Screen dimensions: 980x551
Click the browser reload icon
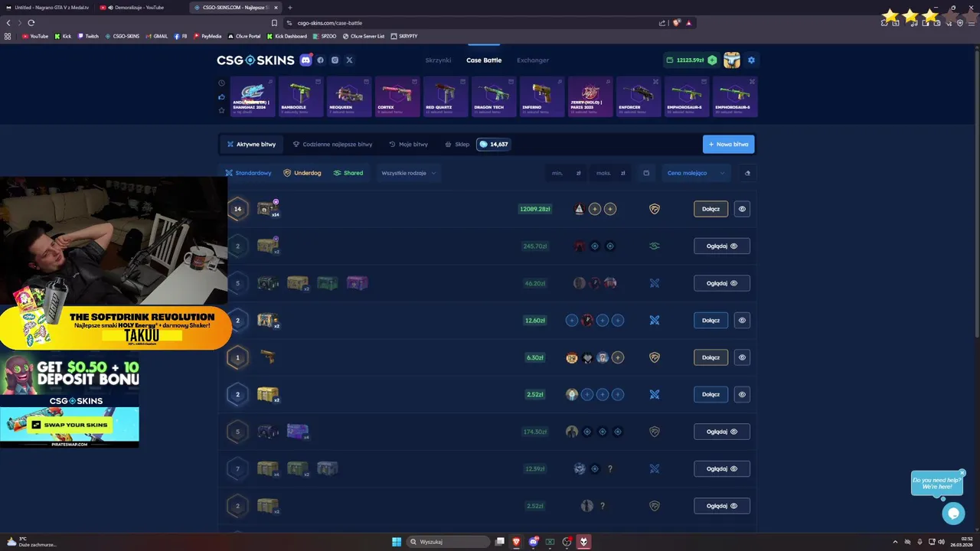click(x=31, y=23)
